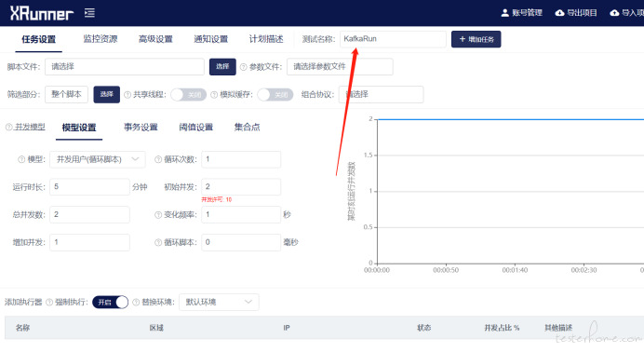
Task: Click the 参数文件 input field
Action: pyautogui.click(x=340, y=66)
